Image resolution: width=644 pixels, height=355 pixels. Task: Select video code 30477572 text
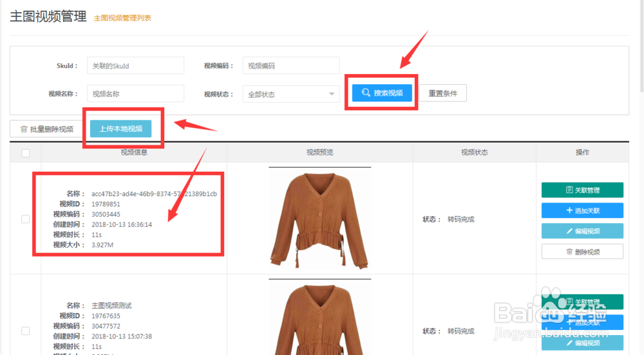pyautogui.click(x=106, y=326)
